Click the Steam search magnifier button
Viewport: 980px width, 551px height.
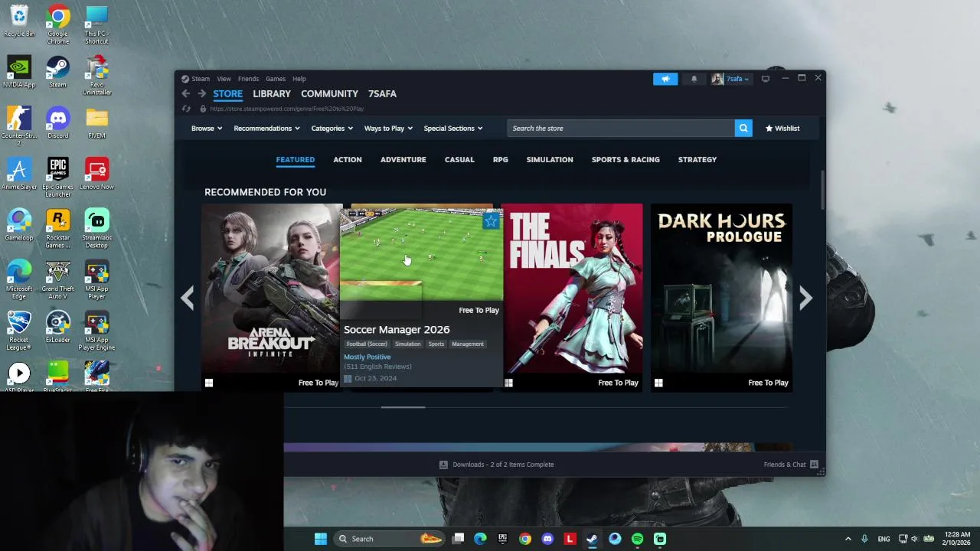(743, 129)
